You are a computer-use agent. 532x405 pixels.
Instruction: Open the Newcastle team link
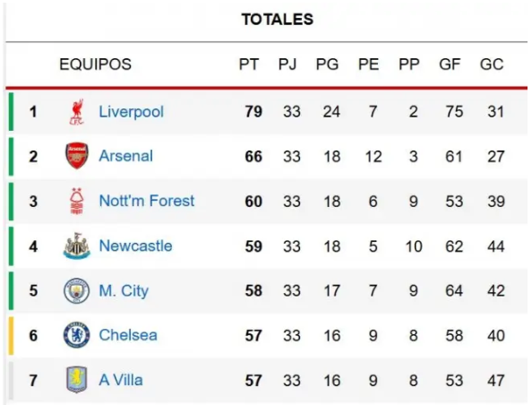pos(135,246)
